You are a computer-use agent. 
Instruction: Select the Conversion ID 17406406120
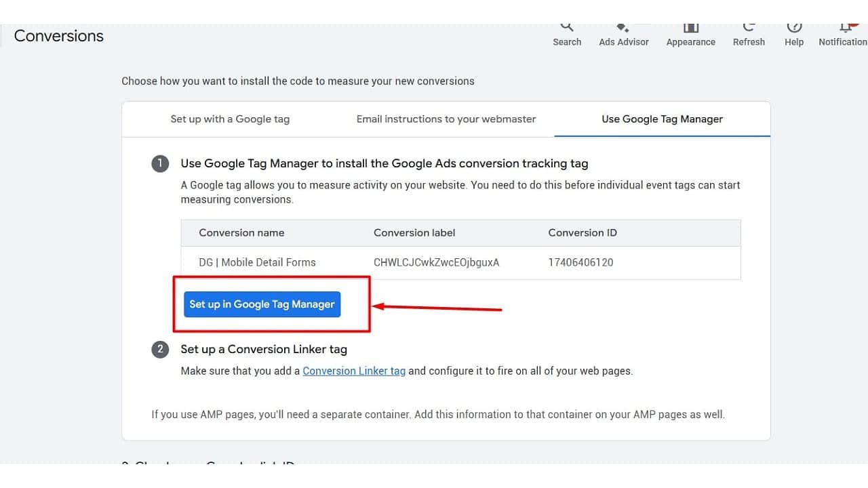581,262
